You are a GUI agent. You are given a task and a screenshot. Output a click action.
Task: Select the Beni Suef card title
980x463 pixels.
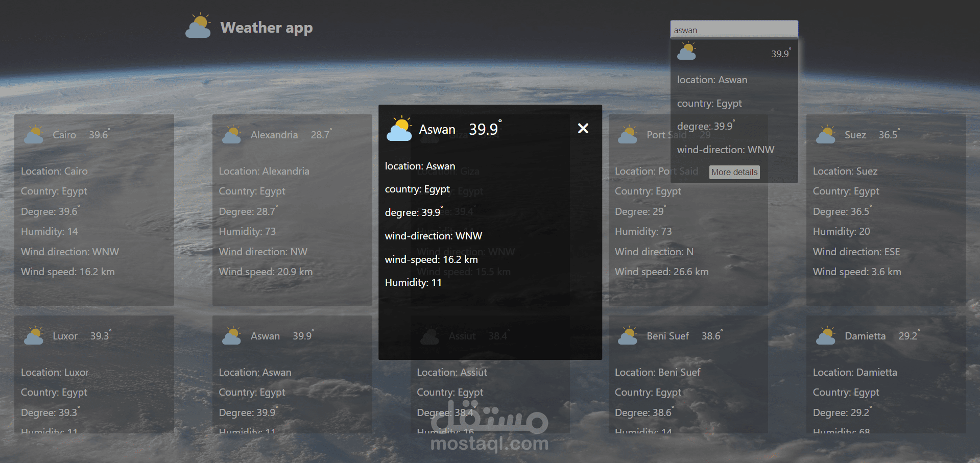click(x=668, y=336)
